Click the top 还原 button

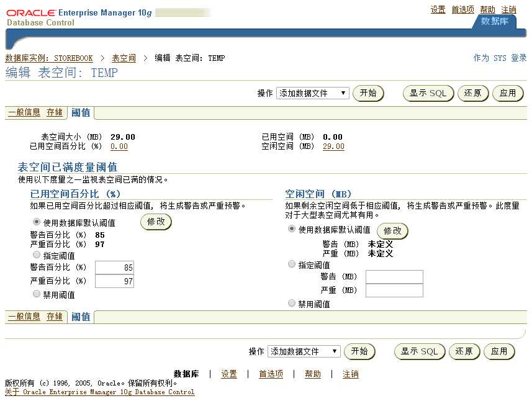pyautogui.click(x=473, y=93)
